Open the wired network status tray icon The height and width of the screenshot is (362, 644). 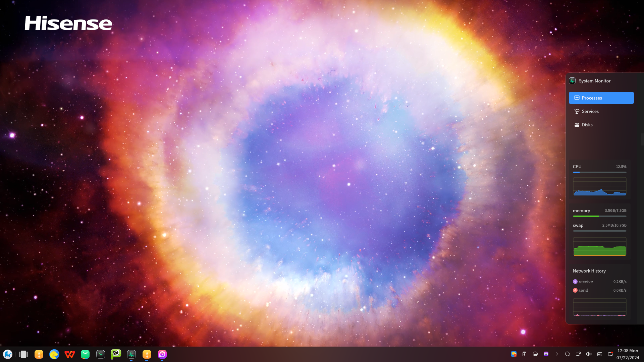click(x=578, y=354)
